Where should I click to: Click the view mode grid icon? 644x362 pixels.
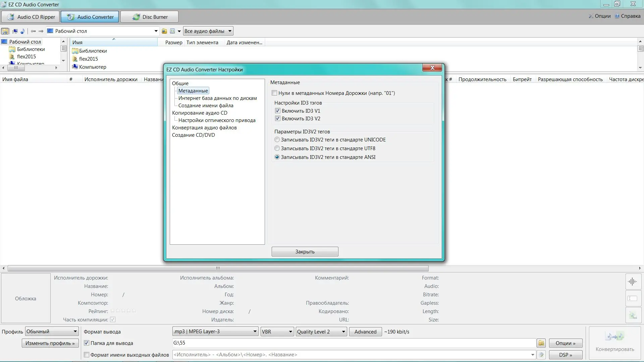point(172,31)
